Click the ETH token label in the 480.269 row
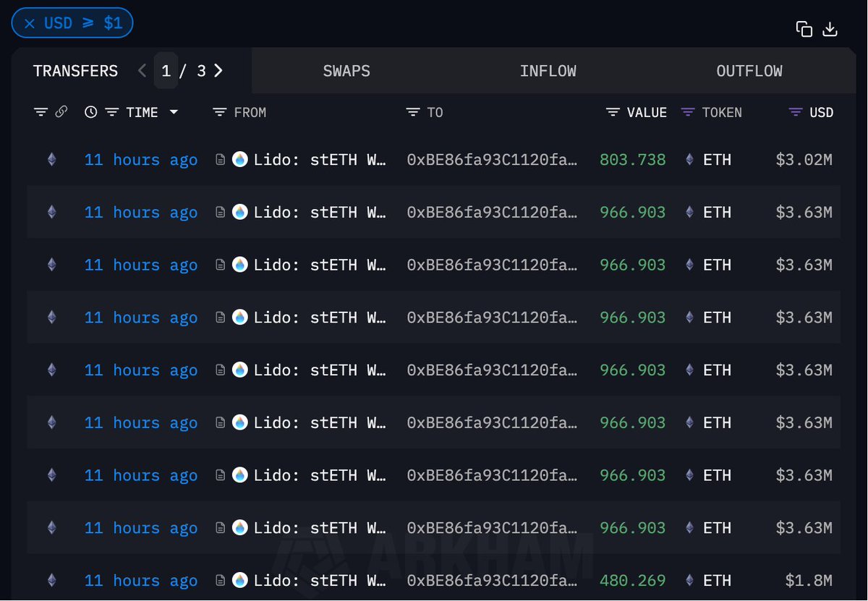The width and height of the screenshot is (868, 601). [717, 581]
